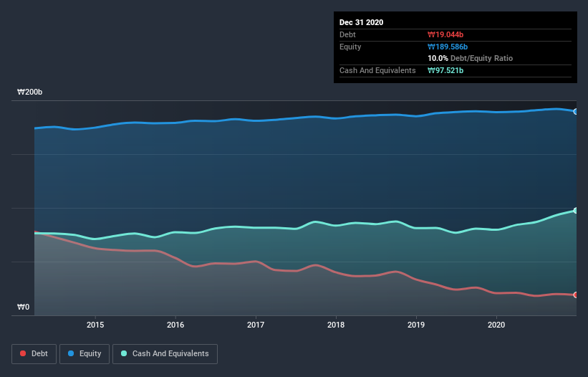Click the 10.0% Debt/Equity Ratio text
The width and height of the screenshot is (588, 377).
[x=470, y=58]
